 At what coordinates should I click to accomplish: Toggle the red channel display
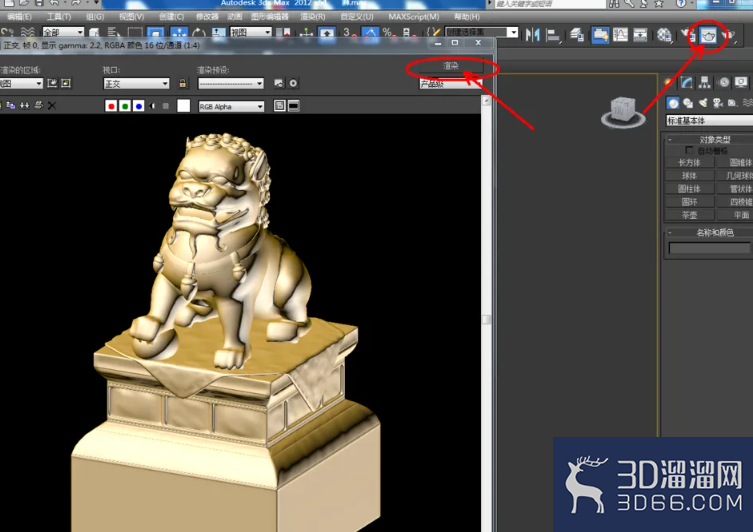click(x=111, y=106)
